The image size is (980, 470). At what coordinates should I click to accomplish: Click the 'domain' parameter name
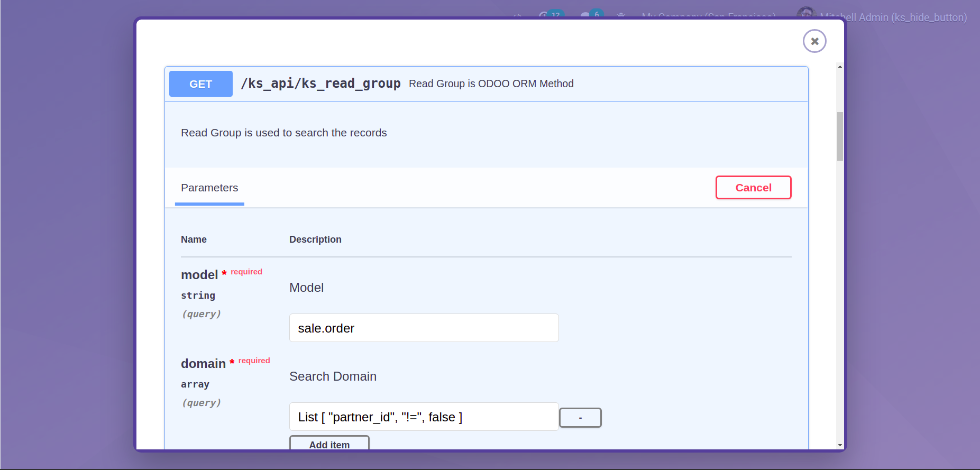click(203, 364)
